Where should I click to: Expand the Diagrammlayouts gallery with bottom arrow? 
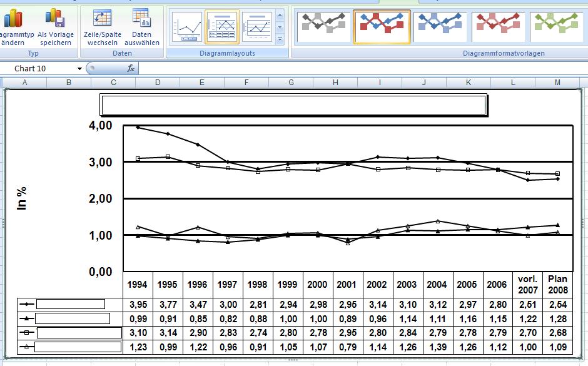pyautogui.click(x=280, y=39)
